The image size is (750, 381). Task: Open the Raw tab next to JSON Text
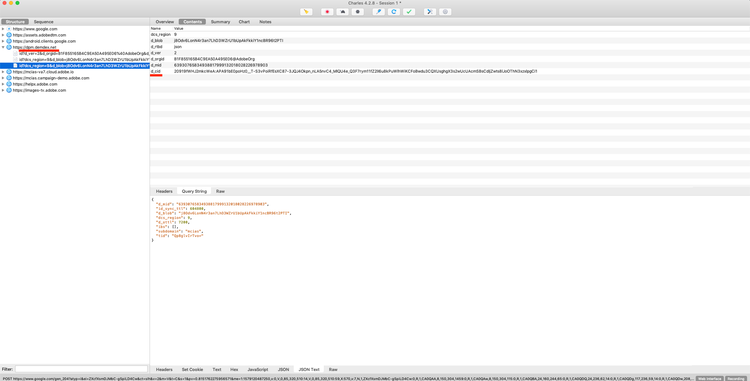pyautogui.click(x=333, y=370)
